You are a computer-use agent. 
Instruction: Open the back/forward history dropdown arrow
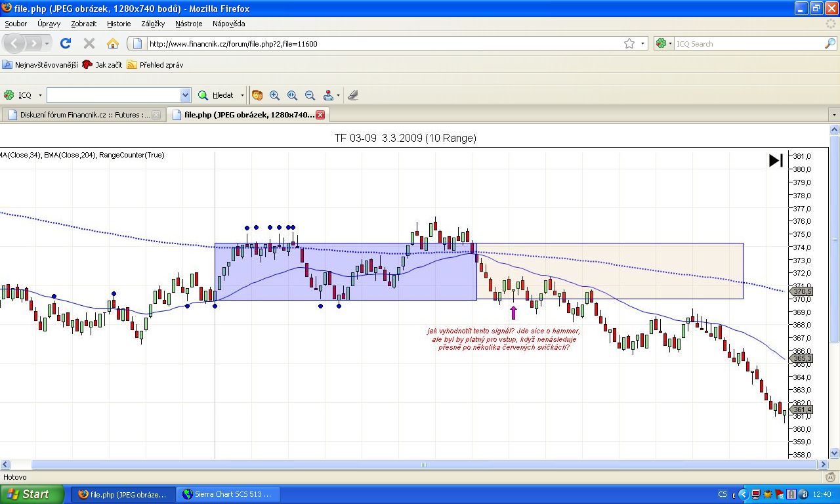(47, 44)
